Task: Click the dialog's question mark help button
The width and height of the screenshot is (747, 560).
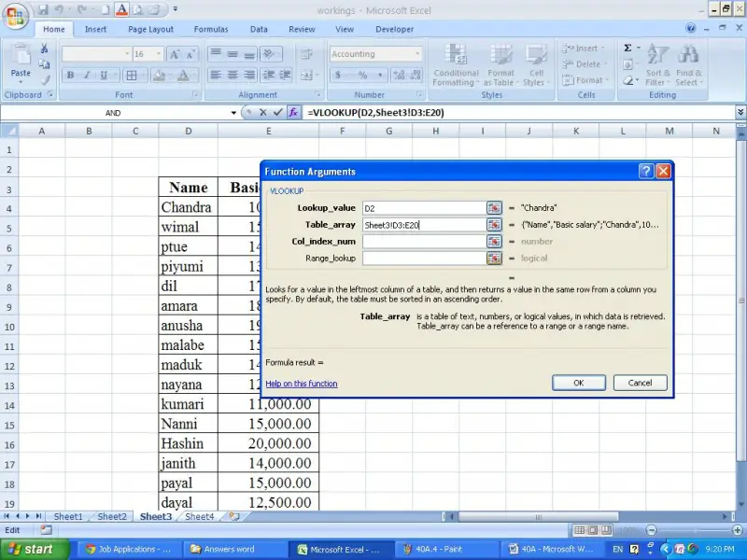Action: coord(645,171)
